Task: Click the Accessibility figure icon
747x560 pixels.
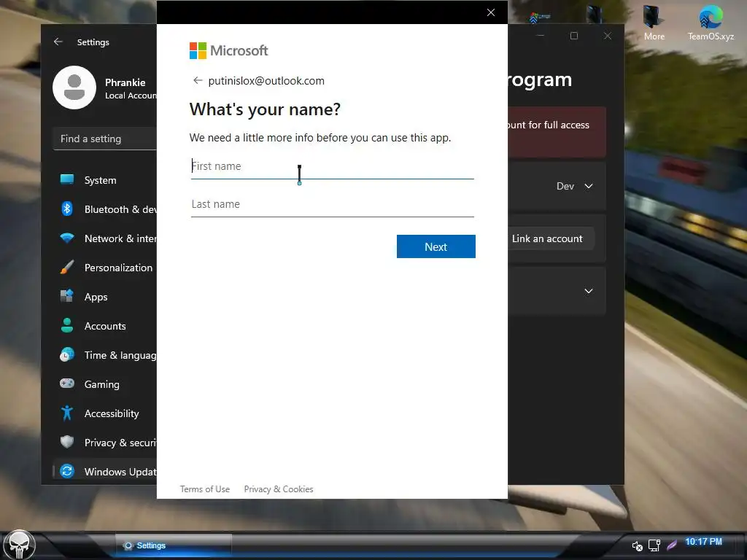Action: click(x=67, y=413)
